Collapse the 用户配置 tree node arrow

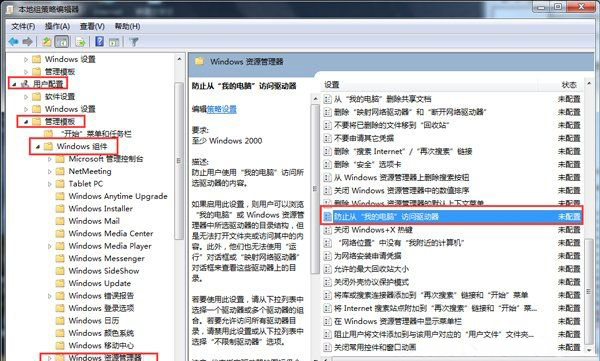(x=14, y=84)
